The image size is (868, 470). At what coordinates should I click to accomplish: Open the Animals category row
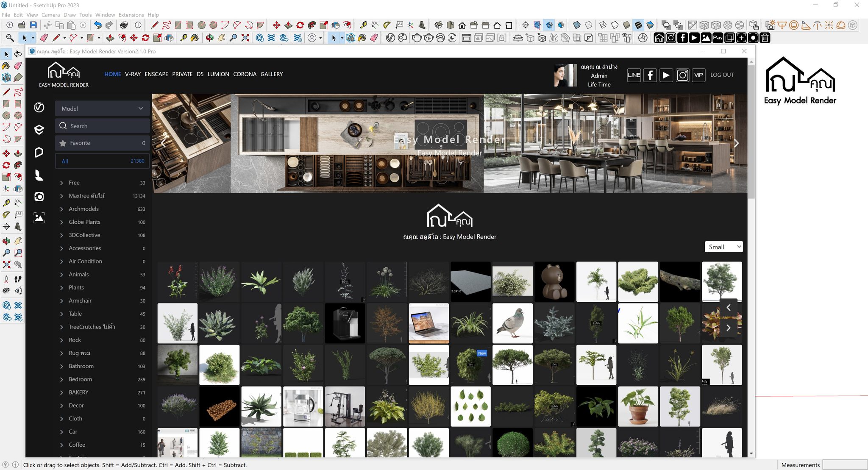(x=102, y=275)
